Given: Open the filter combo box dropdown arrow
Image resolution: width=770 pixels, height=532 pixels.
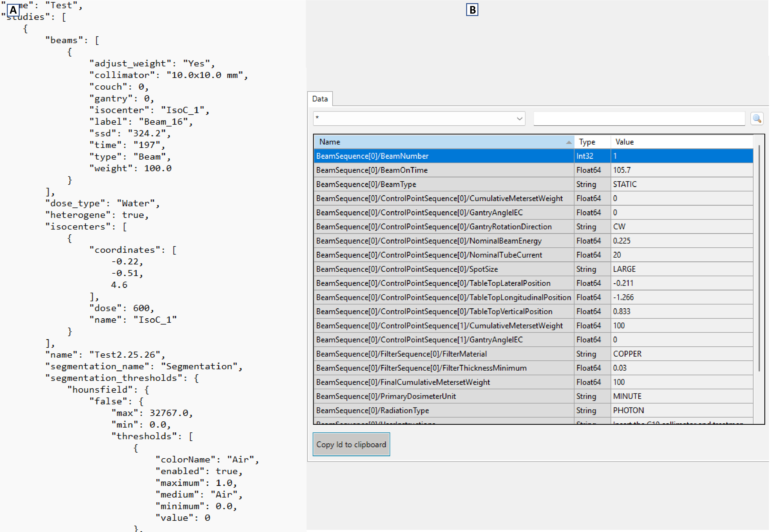Looking at the screenshot, I should pos(520,119).
